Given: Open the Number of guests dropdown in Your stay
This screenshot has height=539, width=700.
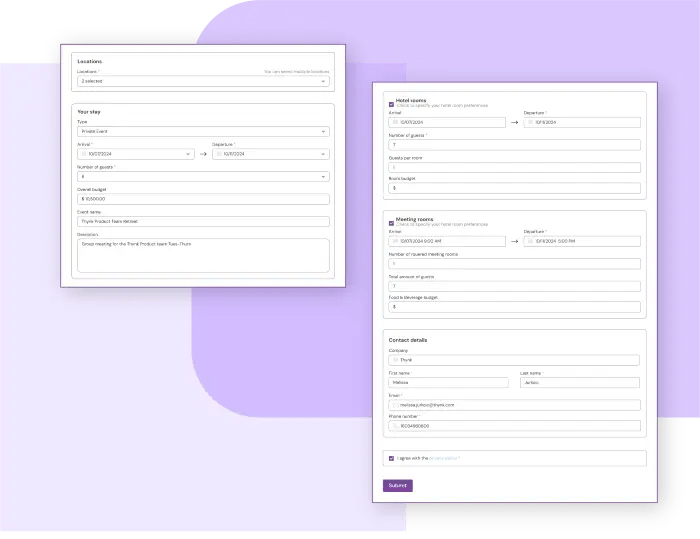Looking at the screenshot, I should coord(203,176).
